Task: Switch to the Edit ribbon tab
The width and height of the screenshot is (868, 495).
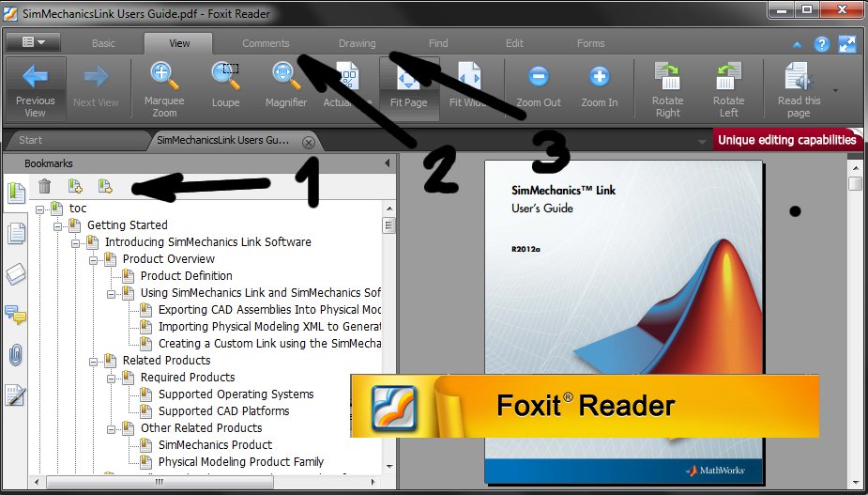Action: (514, 43)
